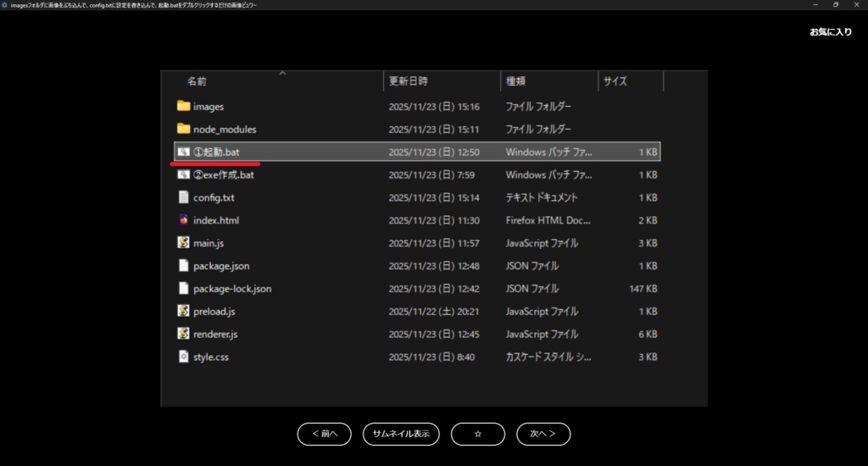868x466 pixels.
Task: Sort by the サイズ column header
Action: coord(615,81)
